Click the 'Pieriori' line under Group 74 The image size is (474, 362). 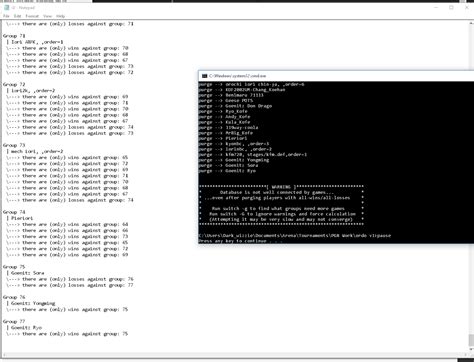coord(20,218)
